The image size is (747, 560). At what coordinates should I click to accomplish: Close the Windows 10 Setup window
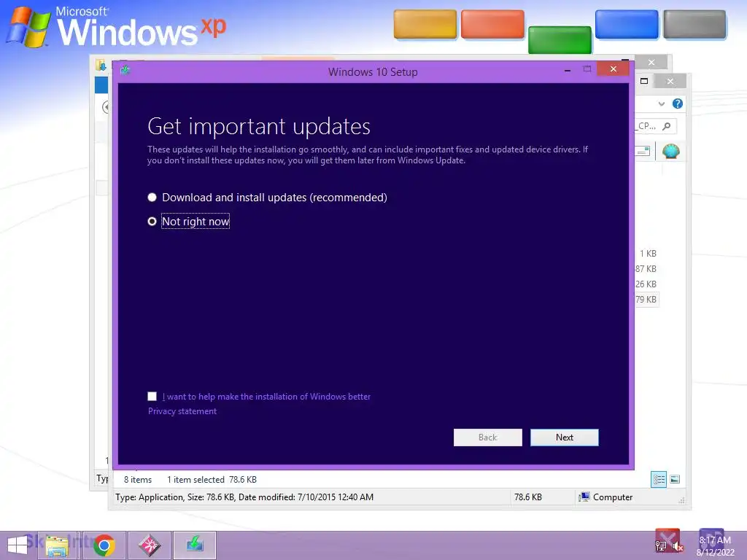[x=613, y=69]
